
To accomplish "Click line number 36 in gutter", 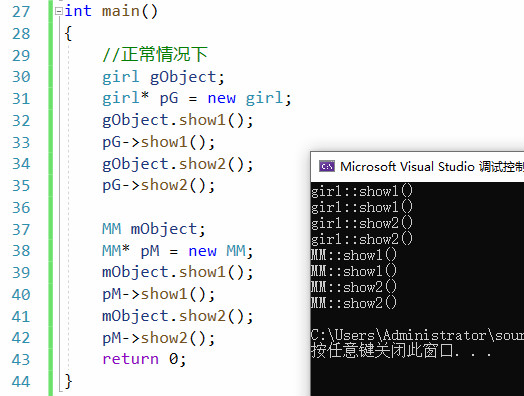I will [x=21, y=208].
